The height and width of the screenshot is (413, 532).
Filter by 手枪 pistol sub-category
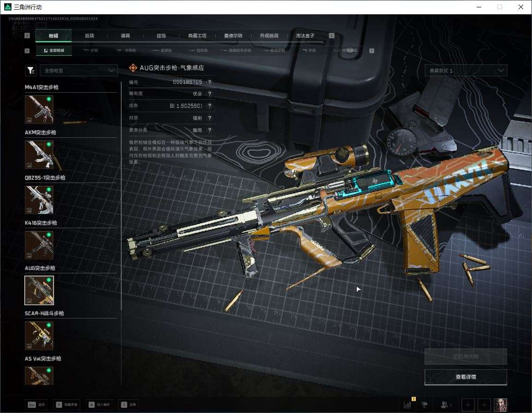(309, 51)
